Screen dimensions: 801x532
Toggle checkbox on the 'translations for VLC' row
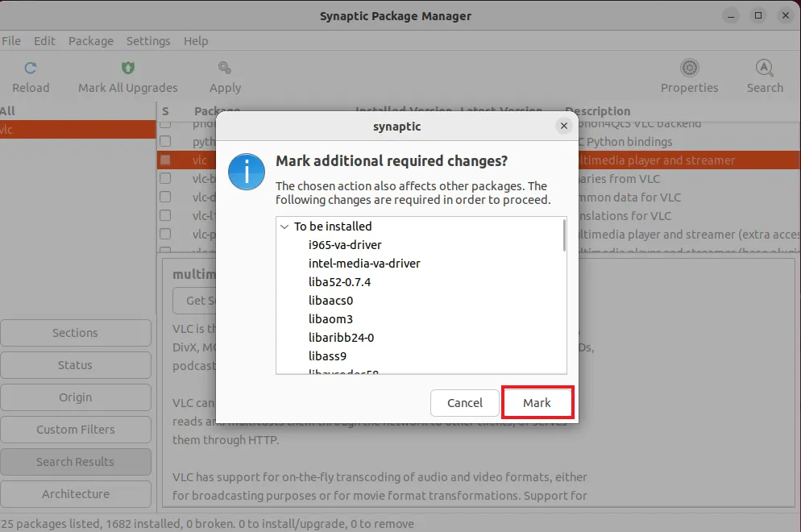point(165,215)
